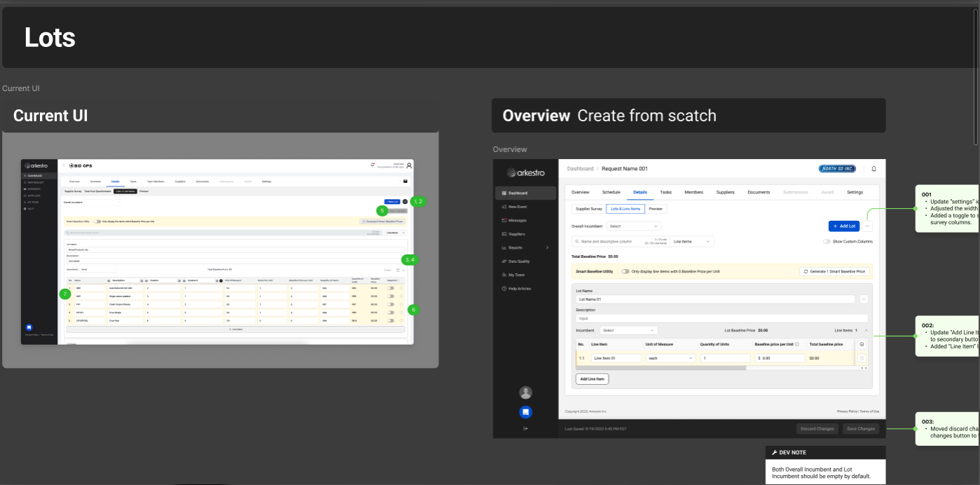980x485 pixels.
Task: Open the ellipsis menu beside Add Lot
Action: coord(867,226)
